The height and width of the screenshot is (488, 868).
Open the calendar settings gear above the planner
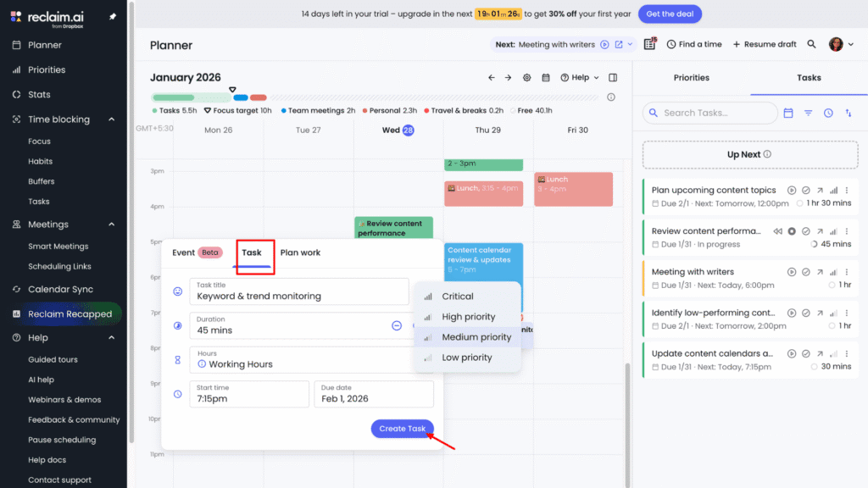(x=526, y=77)
